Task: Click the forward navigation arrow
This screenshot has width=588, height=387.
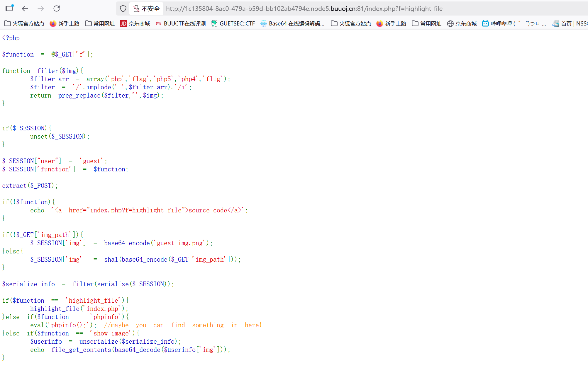Action: pyautogui.click(x=41, y=8)
